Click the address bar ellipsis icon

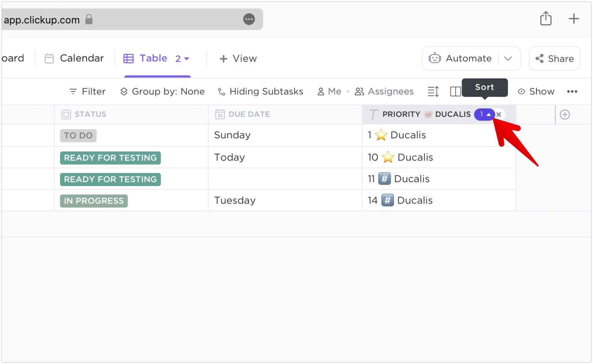click(x=249, y=19)
